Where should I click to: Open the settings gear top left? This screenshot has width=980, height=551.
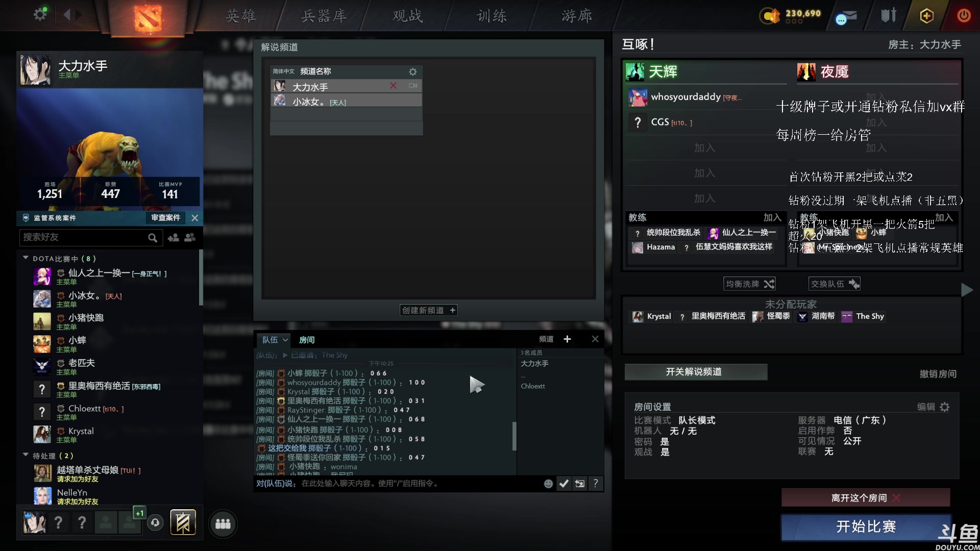40,14
